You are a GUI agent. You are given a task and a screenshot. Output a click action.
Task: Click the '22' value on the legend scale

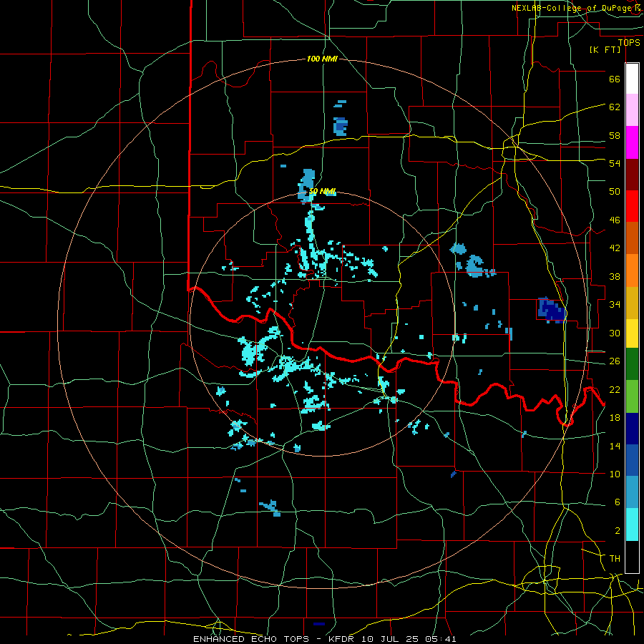point(615,390)
